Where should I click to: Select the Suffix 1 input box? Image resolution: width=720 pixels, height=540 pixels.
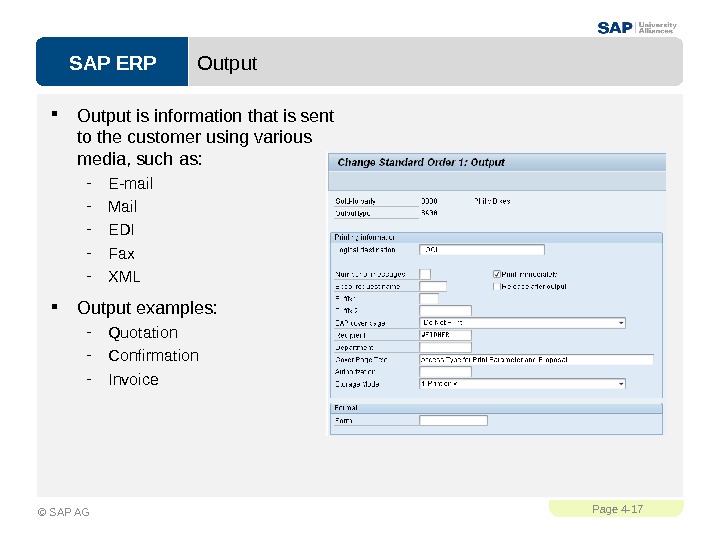[428, 298]
